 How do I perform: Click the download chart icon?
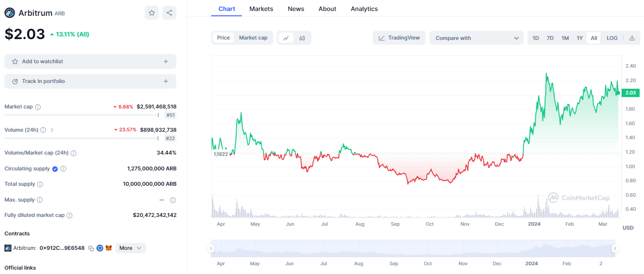(x=632, y=38)
